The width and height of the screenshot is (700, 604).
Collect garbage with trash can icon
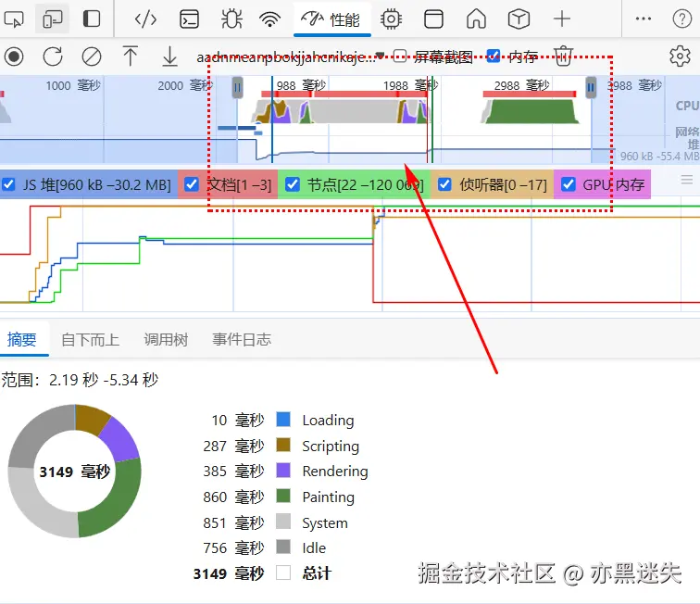564,56
